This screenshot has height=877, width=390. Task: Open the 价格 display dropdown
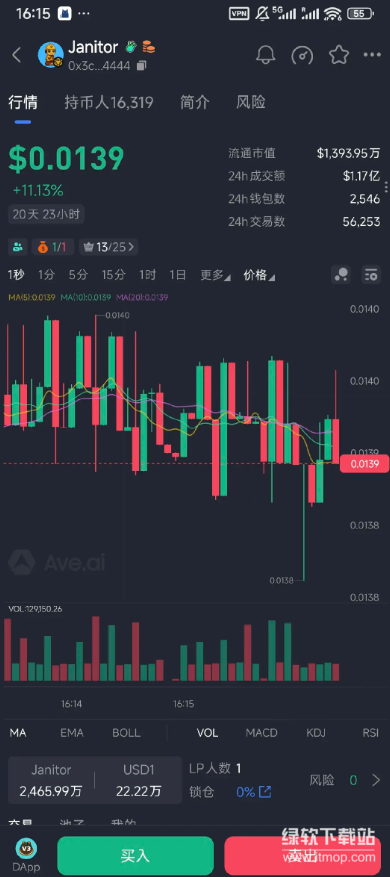(259, 275)
